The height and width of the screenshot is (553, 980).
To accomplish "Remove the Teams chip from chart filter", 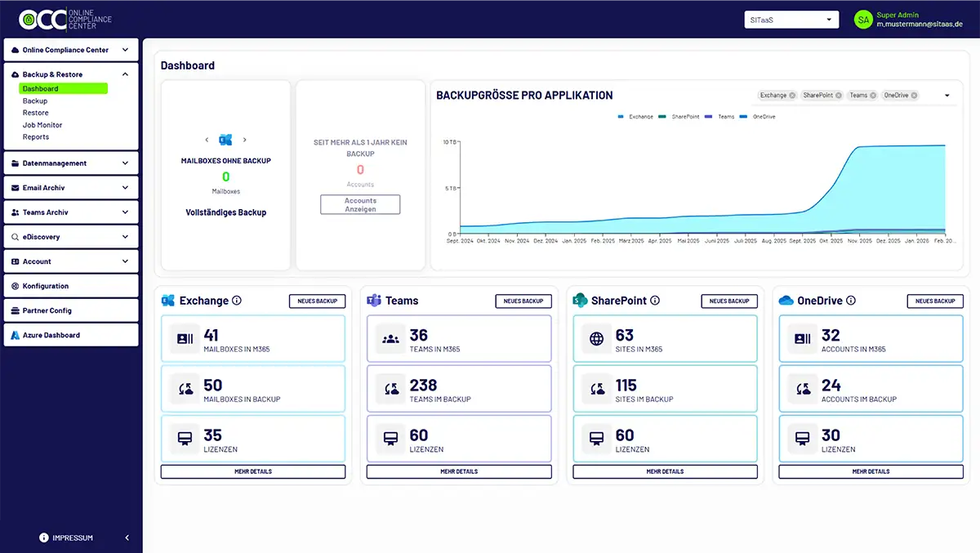I will click(873, 96).
